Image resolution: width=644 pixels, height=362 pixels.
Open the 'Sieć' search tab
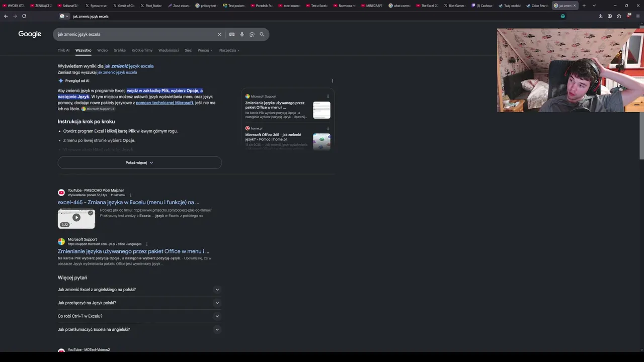pyautogui.click(x=188, y=50)
